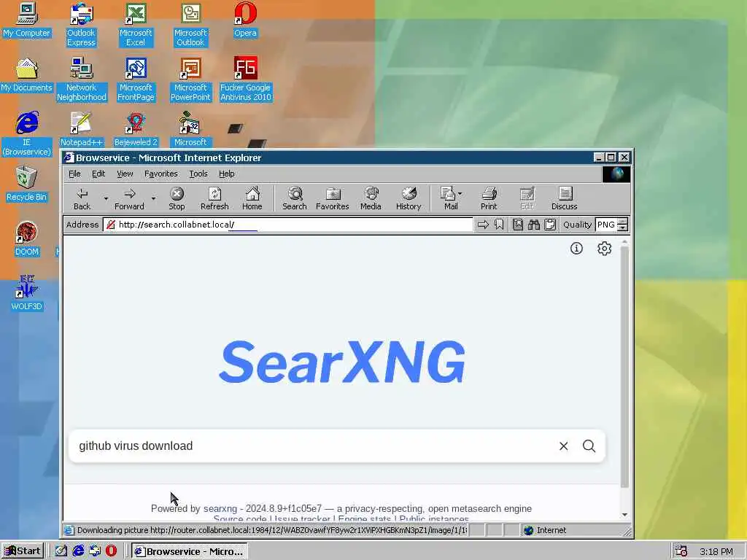Open the SearXNG about info icon
Screen dimensions: 747x560
[x=576, y=249]
